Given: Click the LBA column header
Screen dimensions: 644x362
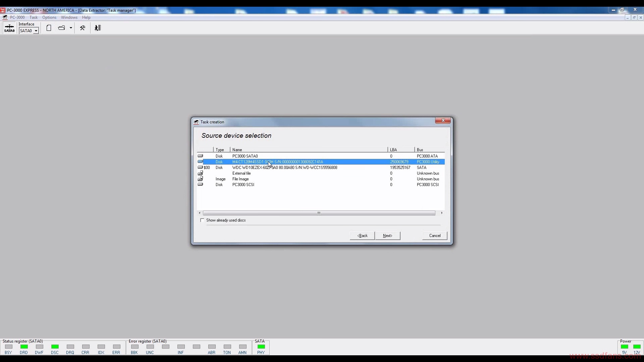Looking at the screenshot, I should 401,150.
